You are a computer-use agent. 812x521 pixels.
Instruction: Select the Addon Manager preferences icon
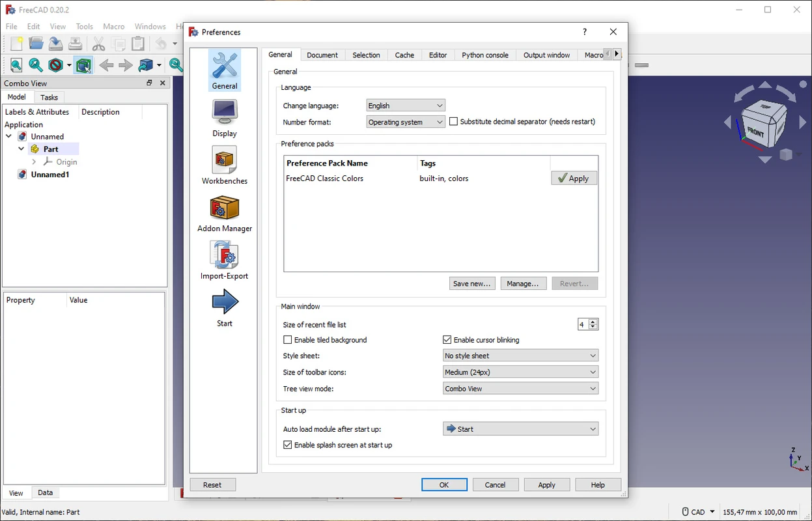[x=225, y=214]
